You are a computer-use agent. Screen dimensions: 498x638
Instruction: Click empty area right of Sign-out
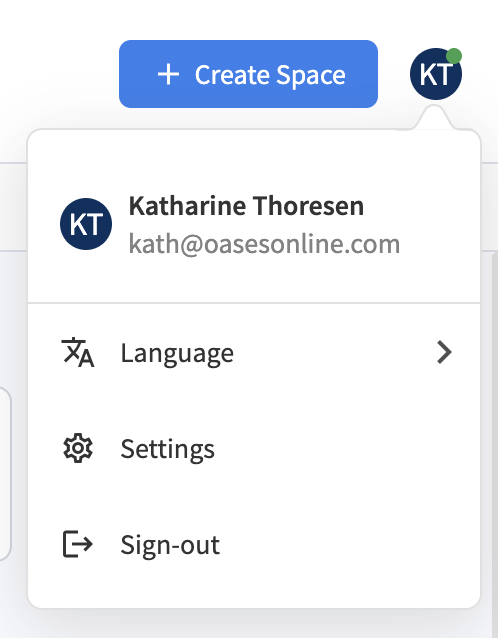tap(350, 544)
